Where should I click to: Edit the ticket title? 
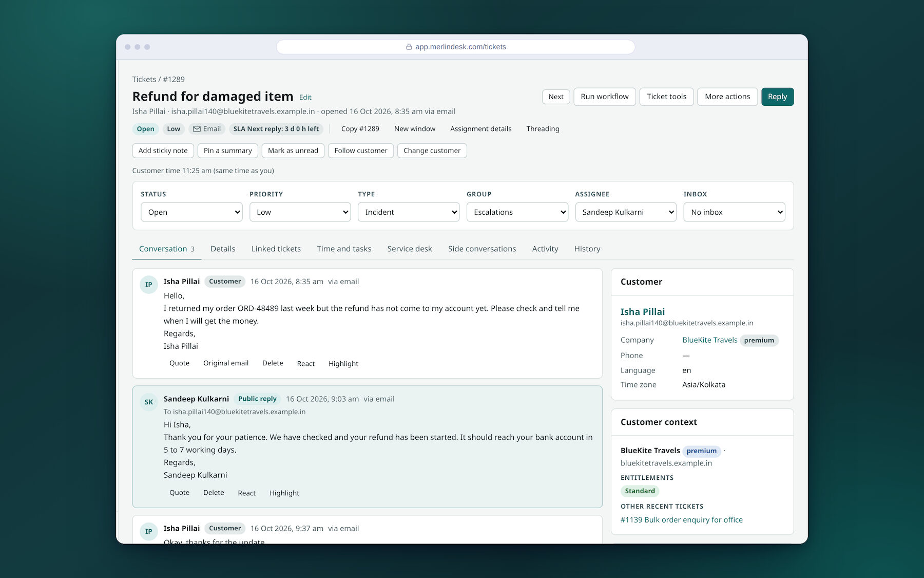click(x=305, y=98)
